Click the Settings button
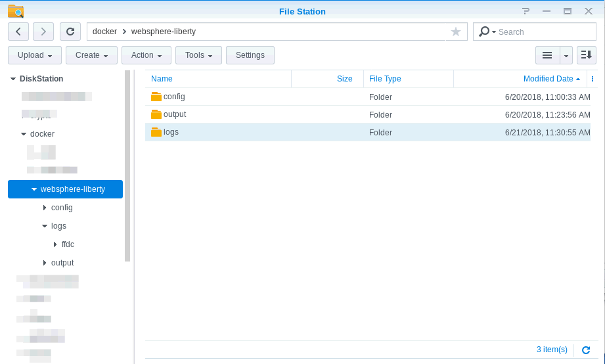This screenshot has height=364, width=605. pyautogui.click(x=250, y=55)
